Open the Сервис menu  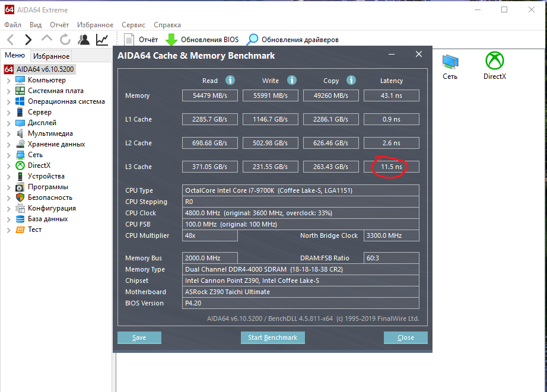tap(133, 25)
